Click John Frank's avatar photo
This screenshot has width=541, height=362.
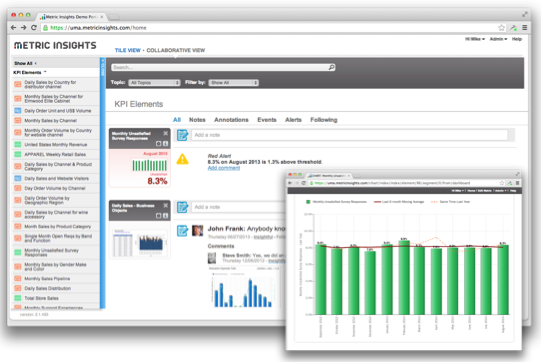point(197,231)
